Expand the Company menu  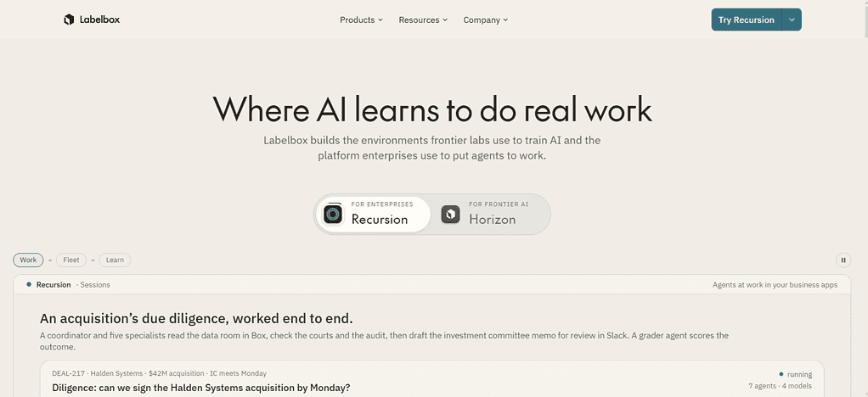click(486, 20)
